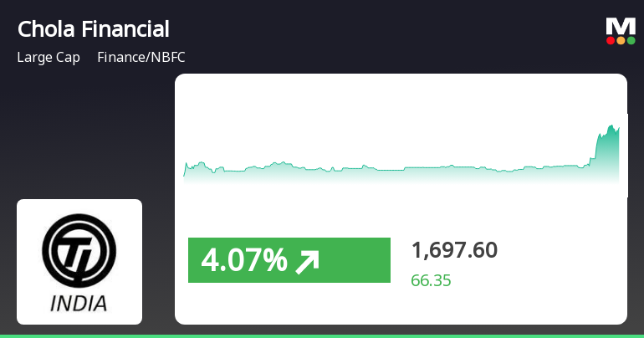Image resolution: width=644 pixels, height=338 pixels.
Task: Click the green strip along the bottom edge
Action: [322, 335]
